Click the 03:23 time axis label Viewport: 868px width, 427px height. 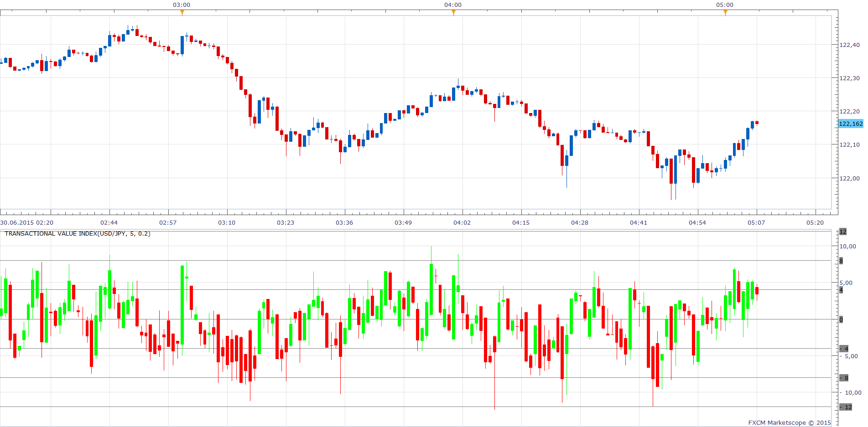[x=286, y=222]
